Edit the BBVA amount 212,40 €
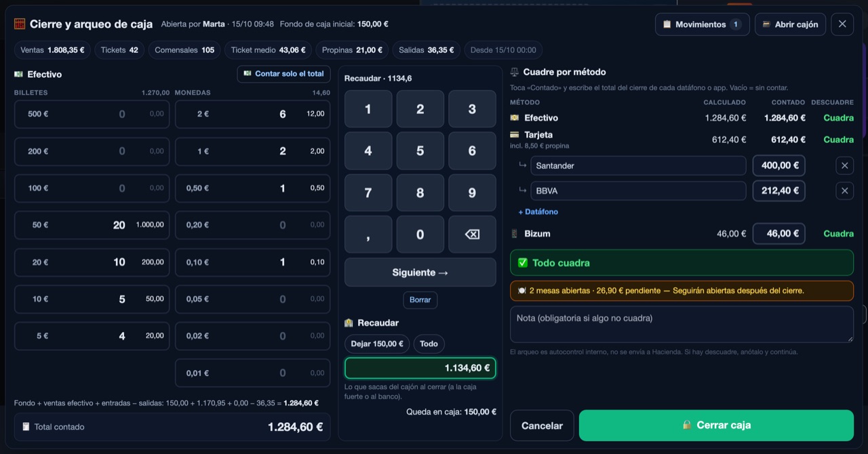 tap(779, 191)
